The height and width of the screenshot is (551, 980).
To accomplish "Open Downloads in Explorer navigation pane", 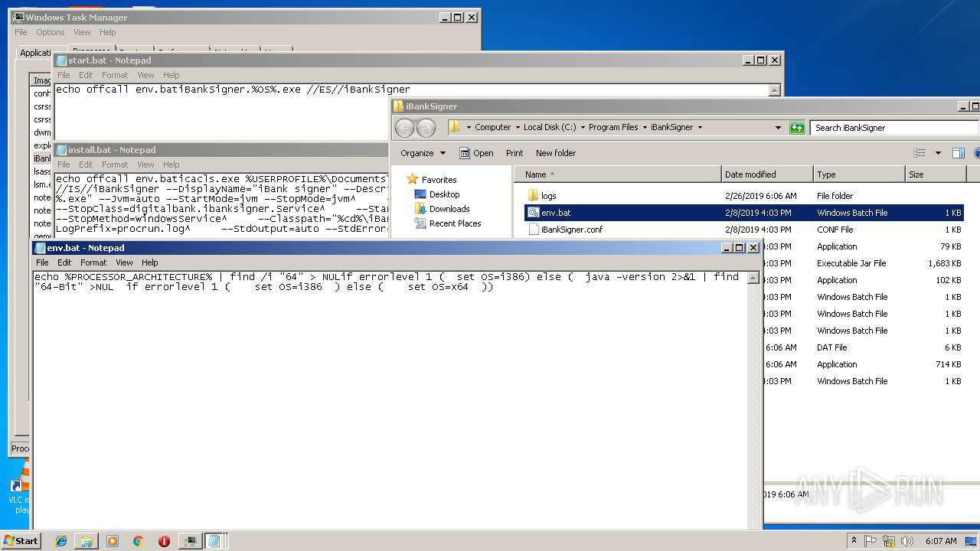I will tap(449, 209).
